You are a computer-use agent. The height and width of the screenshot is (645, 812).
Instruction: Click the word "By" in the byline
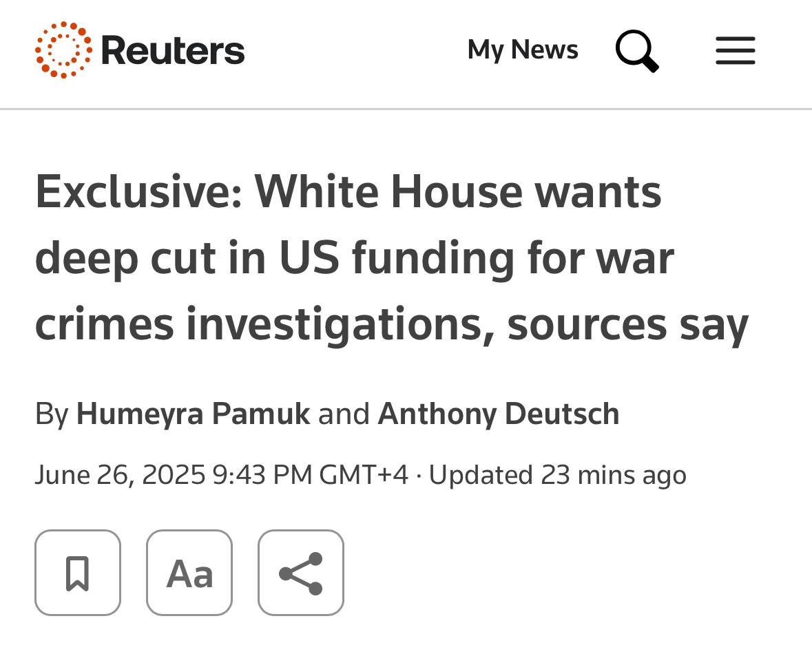pyautogui.click(x=52, y=414)
